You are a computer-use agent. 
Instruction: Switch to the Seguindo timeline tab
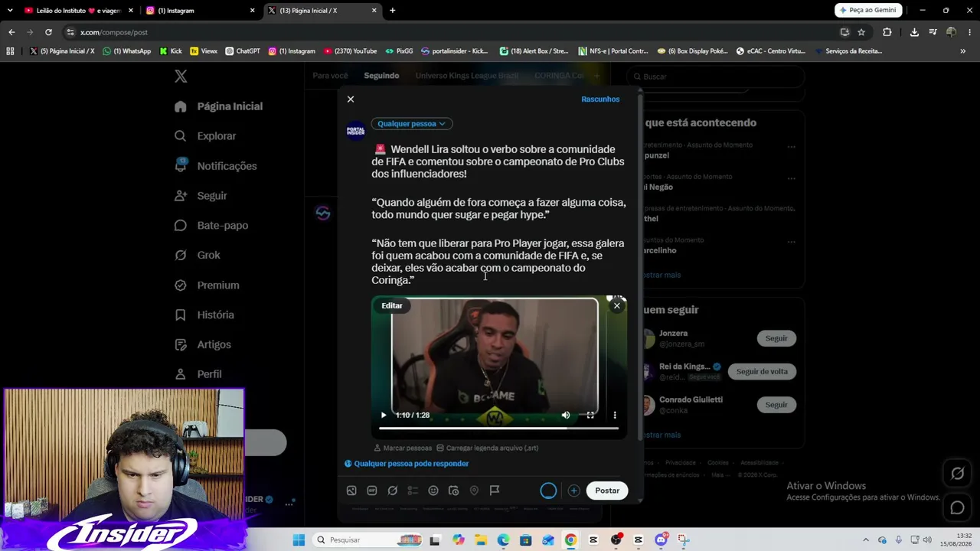point(381,76)
